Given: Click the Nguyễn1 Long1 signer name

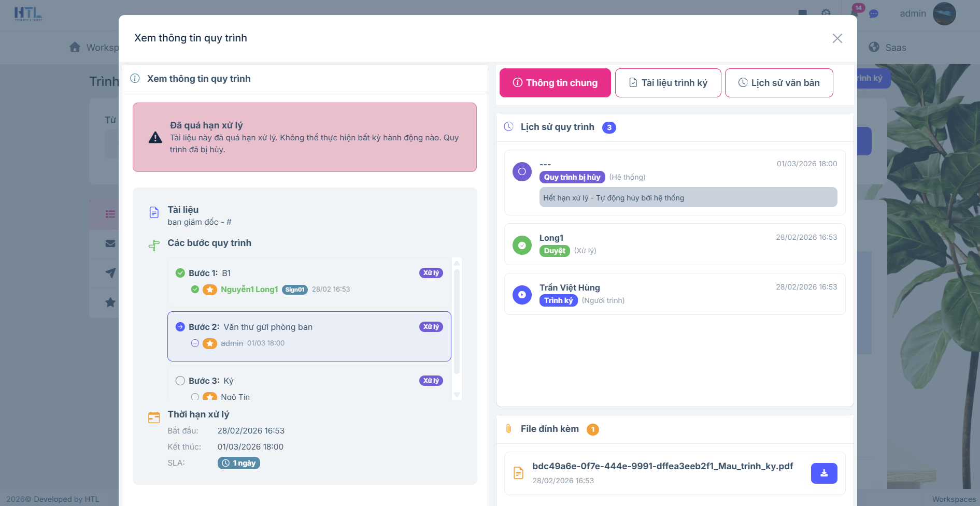Looking at the screenshot, I should pyautogui.click(x=249, y=290).
